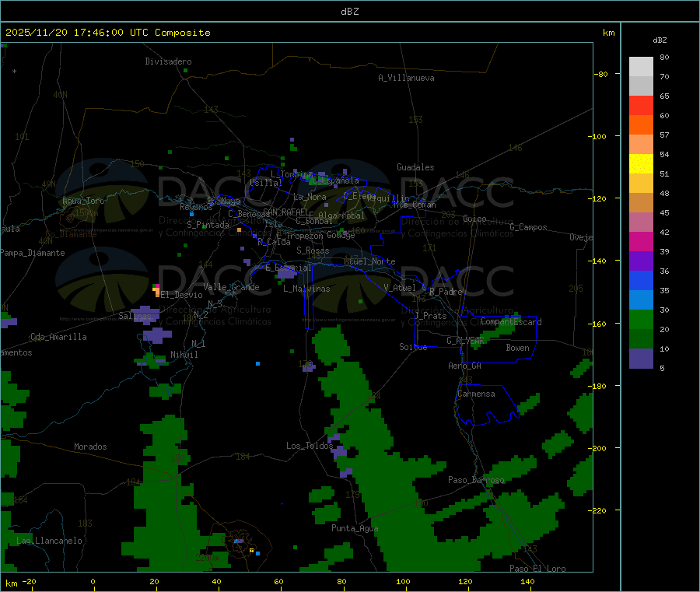Screen dimensions: 700x592
Task: Click the dBZ title at top
Action: (349, 12)
